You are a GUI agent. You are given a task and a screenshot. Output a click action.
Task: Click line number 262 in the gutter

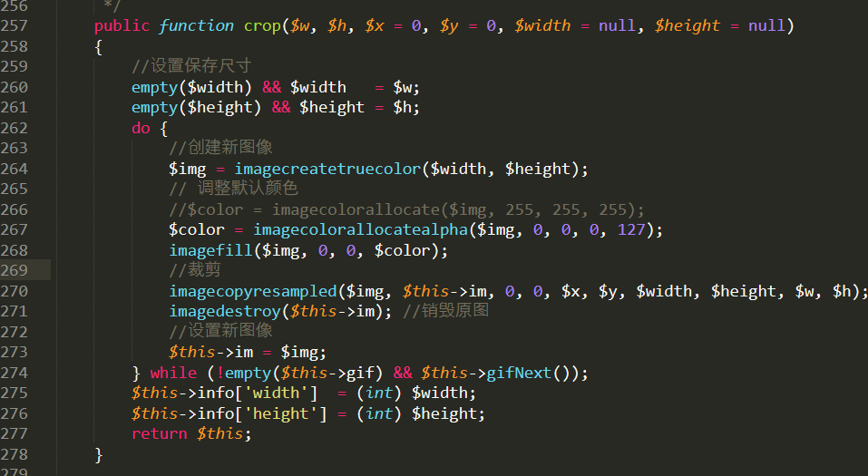click(14, 128)
